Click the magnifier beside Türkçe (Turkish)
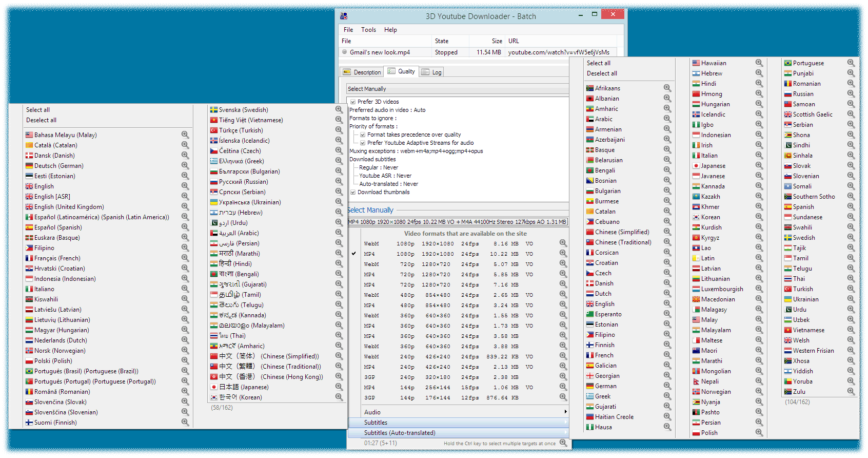 point(339,130)
